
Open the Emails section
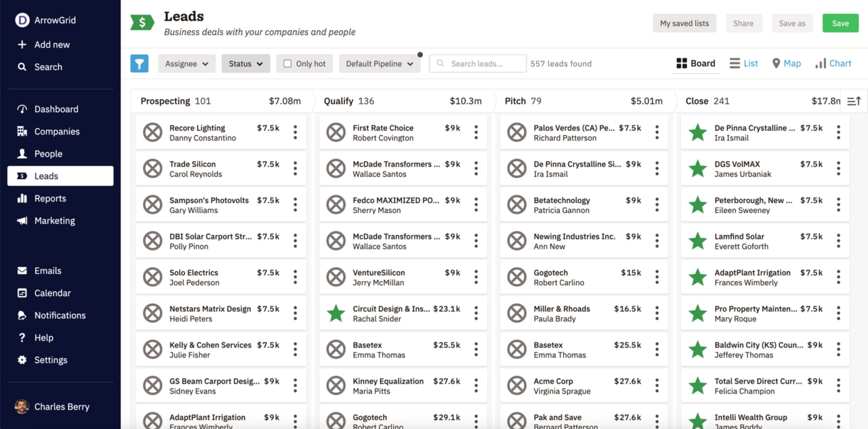47,270
